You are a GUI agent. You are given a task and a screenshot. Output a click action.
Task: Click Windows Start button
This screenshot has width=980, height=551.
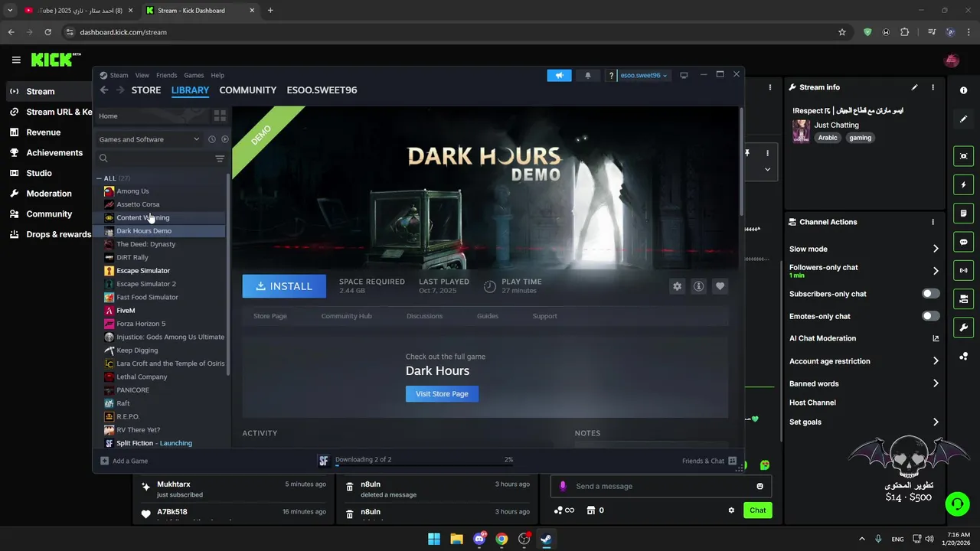tap(434, 539)
